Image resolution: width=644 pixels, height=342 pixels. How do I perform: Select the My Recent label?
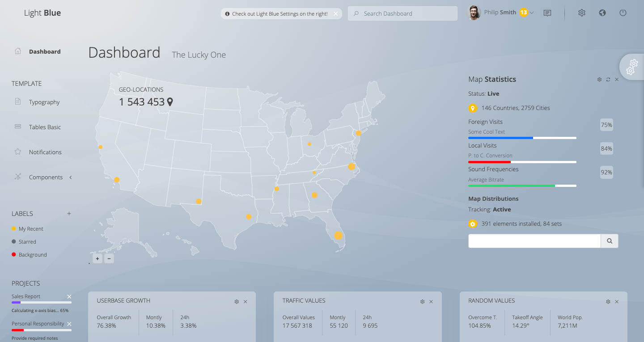tap(27, 229)
